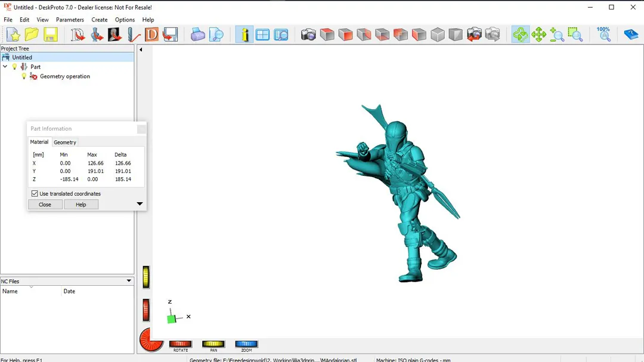The height and width of the screenshot is (362, 644).
Task: Open the View menu
Action: coord(42,20)
